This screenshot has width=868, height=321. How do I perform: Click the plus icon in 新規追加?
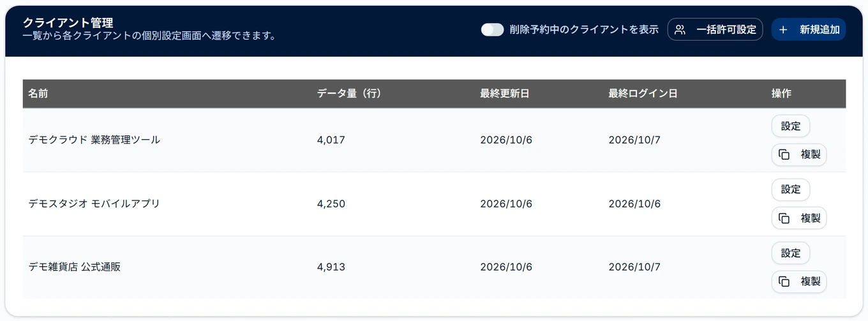click(783, 29)
